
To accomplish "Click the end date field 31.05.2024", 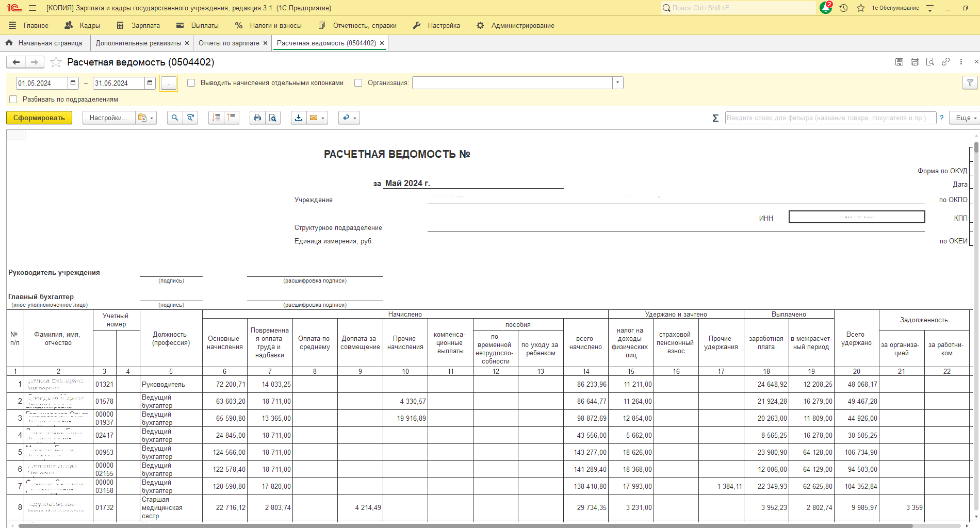I will [x=118, y=83].
